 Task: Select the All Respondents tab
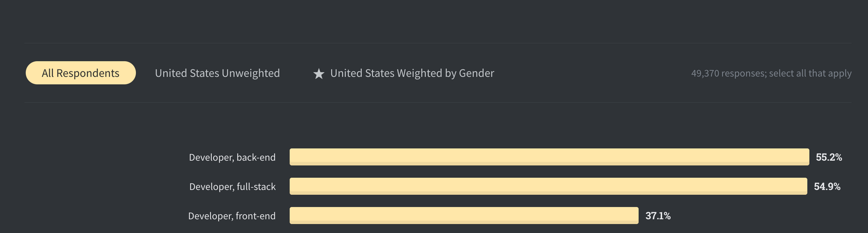click(x=81, y=73)
